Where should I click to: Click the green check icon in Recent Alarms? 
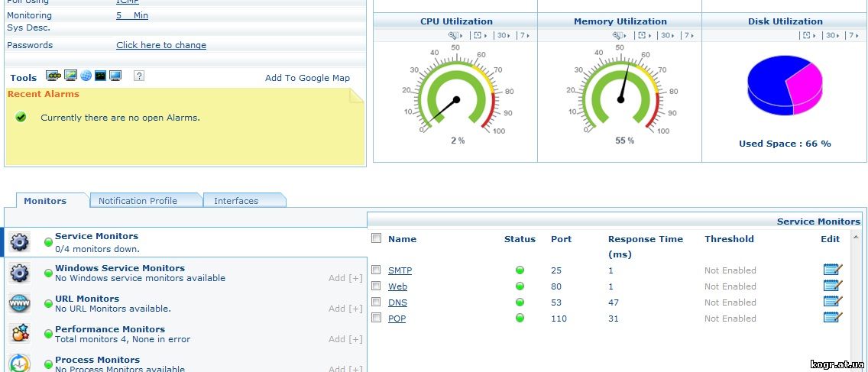pyautogui.click(x=21, y=117)
